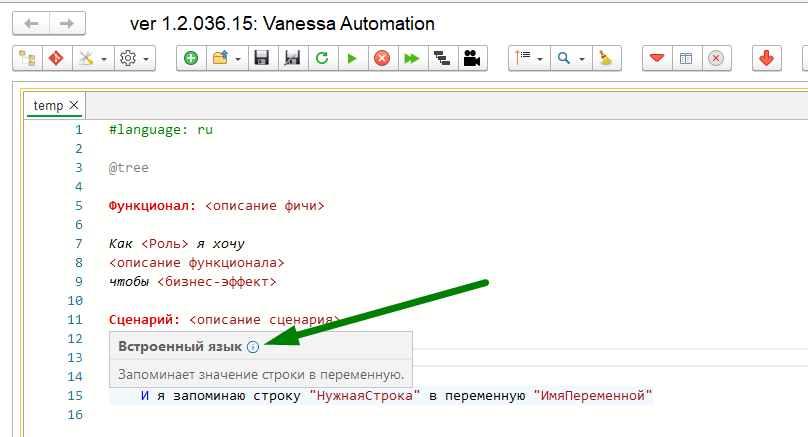808x437 pixels.
Task: Go back with the left arrow button
Action: (x=31, y=24)
